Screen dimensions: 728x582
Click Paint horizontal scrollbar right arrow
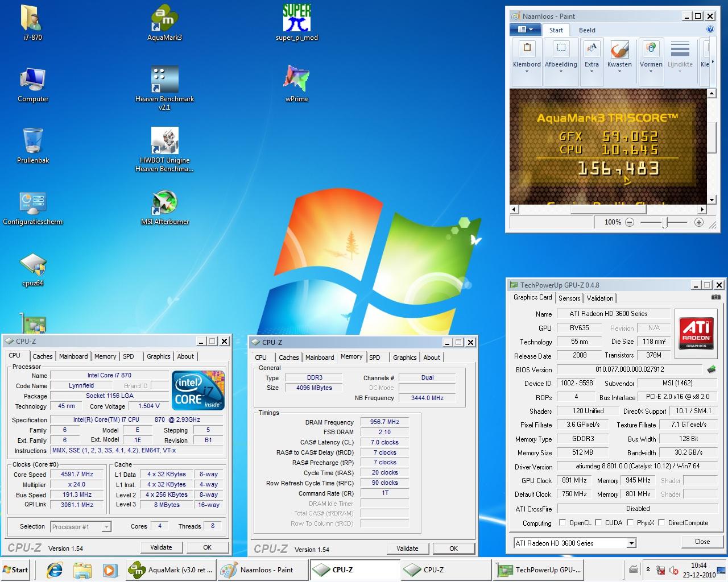702,209
